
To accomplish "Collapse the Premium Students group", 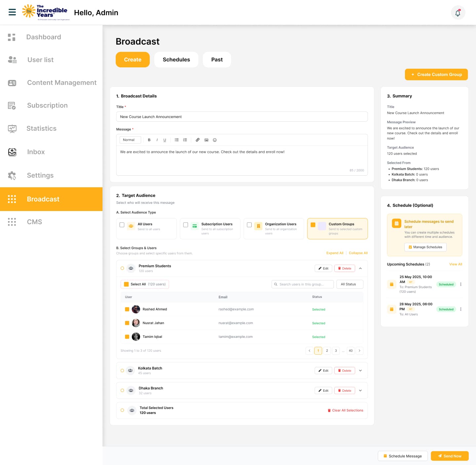I will pos(360,268).
